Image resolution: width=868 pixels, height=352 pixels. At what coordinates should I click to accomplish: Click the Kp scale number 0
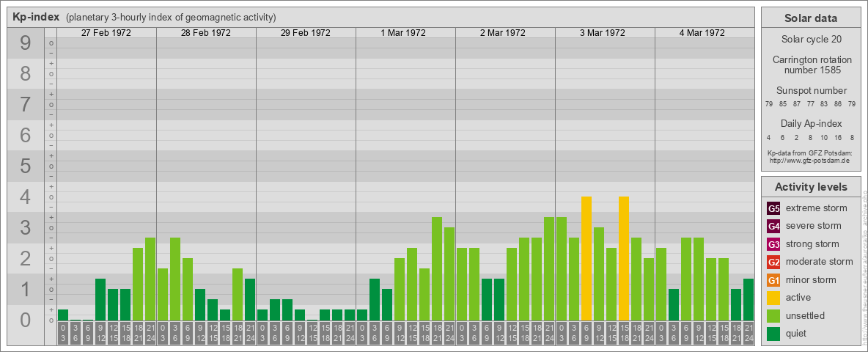(26, 320)
